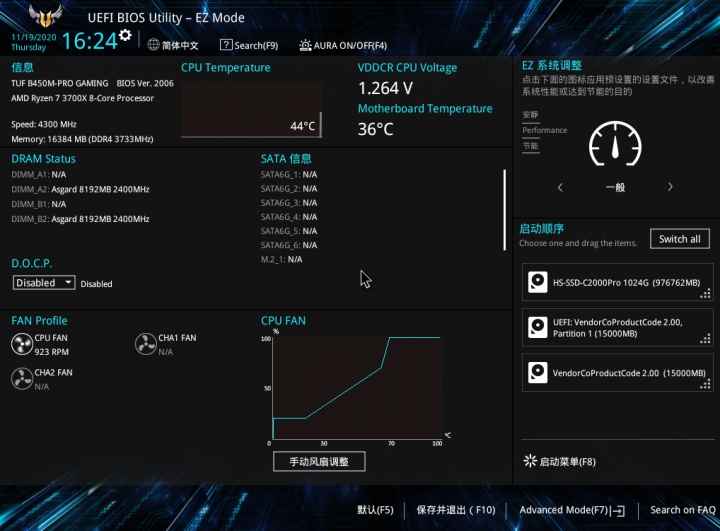The width and height of the screenshot is (720, 531).
Task: Click the Switch all button
Action: click(680, 239)
